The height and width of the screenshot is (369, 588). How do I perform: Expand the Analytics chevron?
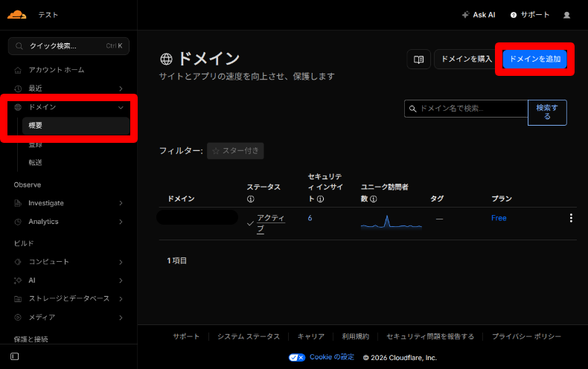(121, 222)
